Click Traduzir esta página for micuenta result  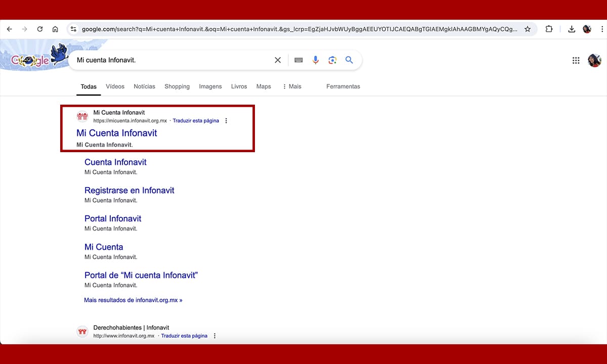[196, 121]
